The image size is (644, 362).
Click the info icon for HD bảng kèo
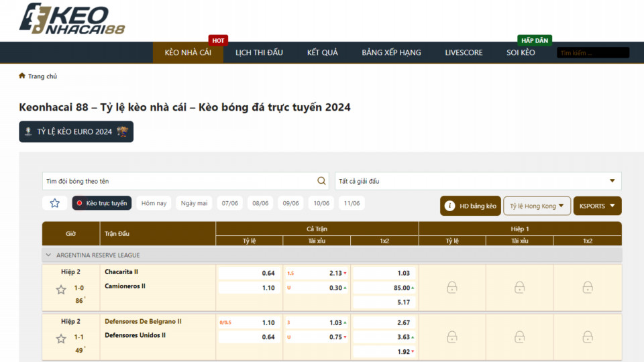[x=450, y=206]
